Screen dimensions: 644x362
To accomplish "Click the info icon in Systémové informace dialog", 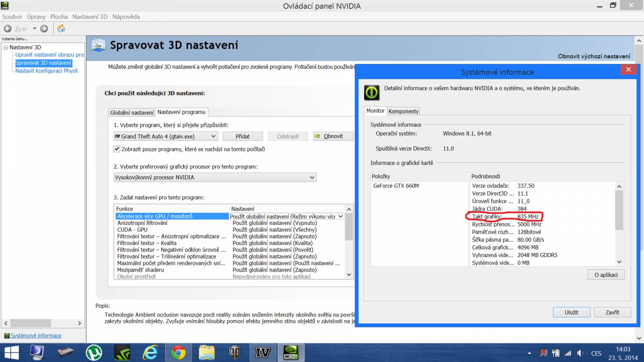I will pyautogui.click(x=372, y=93).
